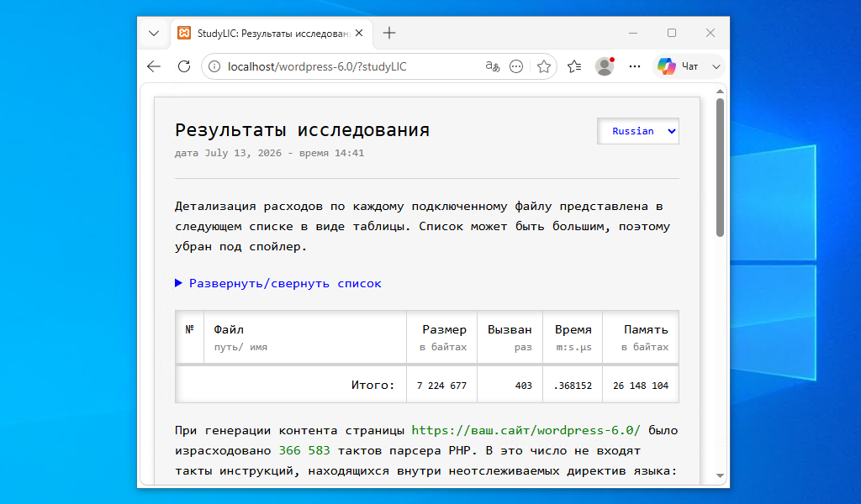Click the scrollbar up arrow
The height and width of the screenshot is (504, 861).
(x=720, y=91)
